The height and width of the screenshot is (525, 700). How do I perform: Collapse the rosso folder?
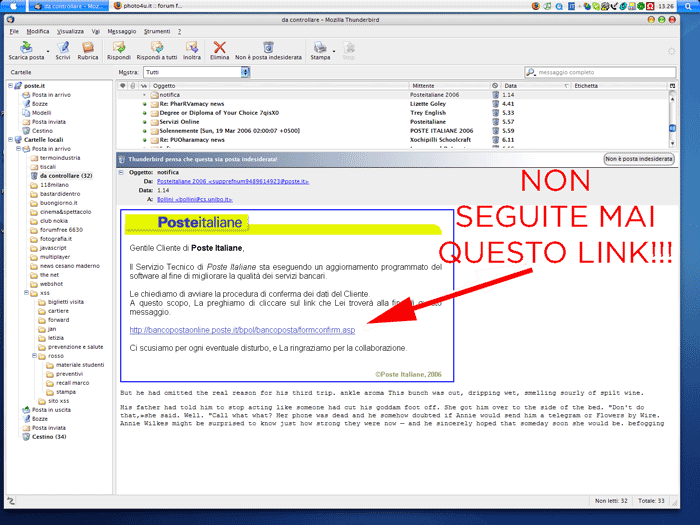[x=34, y=355]
